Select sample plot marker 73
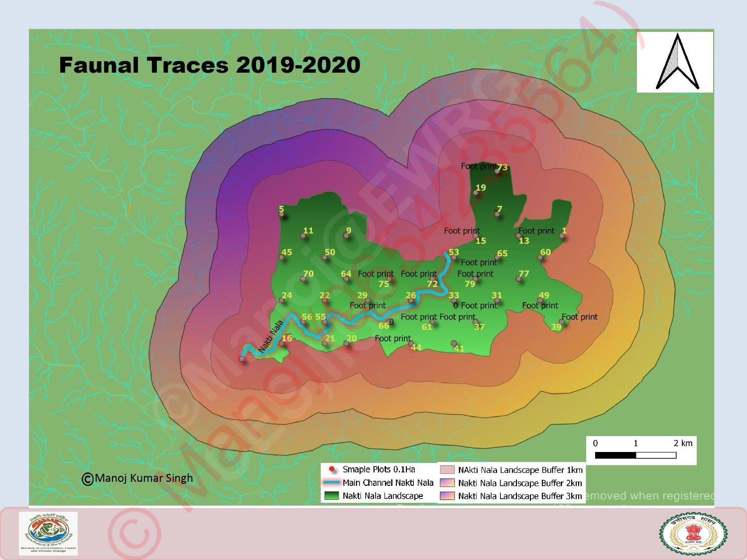 coord(498,171)
